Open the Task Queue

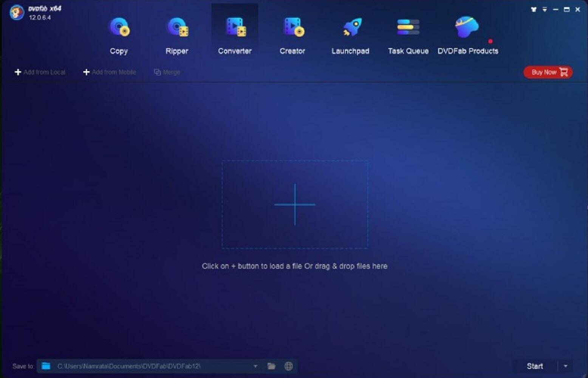(408, 36)
